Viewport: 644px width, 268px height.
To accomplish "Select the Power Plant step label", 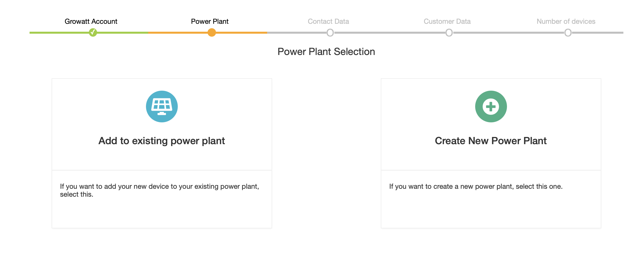I will tap(210, 22).
